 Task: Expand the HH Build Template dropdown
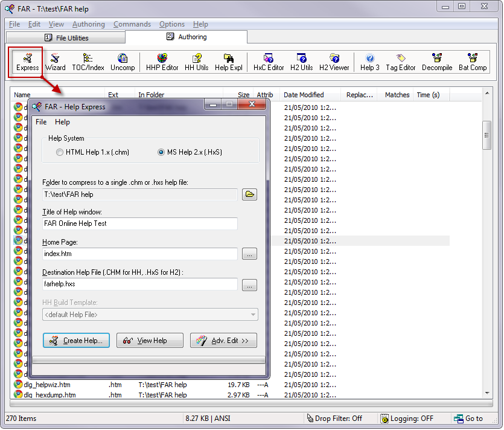click(x=252, y=315)
